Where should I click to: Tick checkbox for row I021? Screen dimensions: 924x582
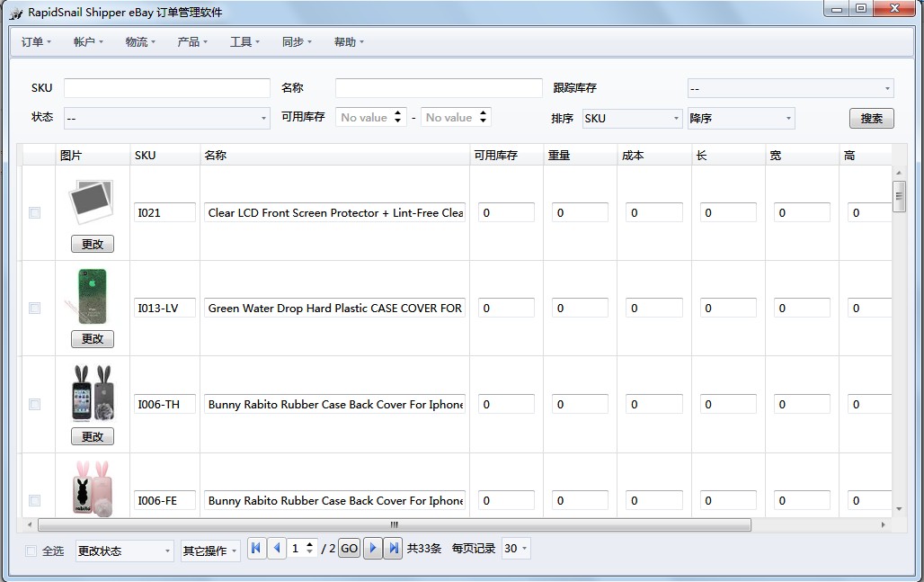click(35, 213)
